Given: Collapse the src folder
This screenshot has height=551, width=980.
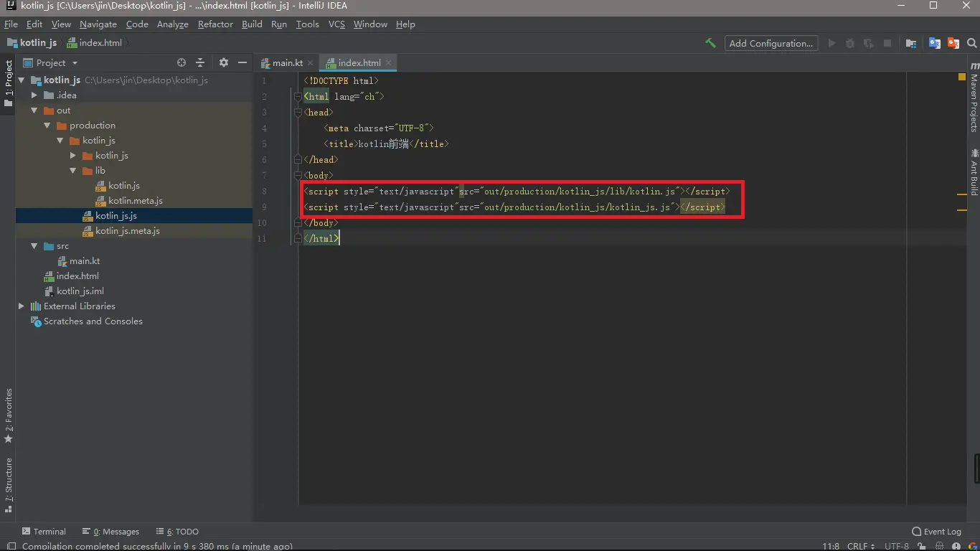Looking at the screenshot, I should tap(34, 246).
